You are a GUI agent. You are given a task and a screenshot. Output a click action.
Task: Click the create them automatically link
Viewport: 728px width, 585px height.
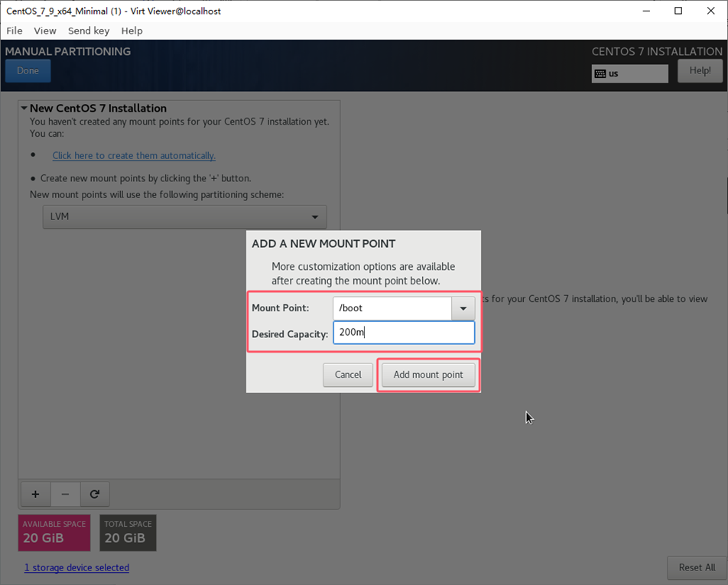(x=134, y=155)
